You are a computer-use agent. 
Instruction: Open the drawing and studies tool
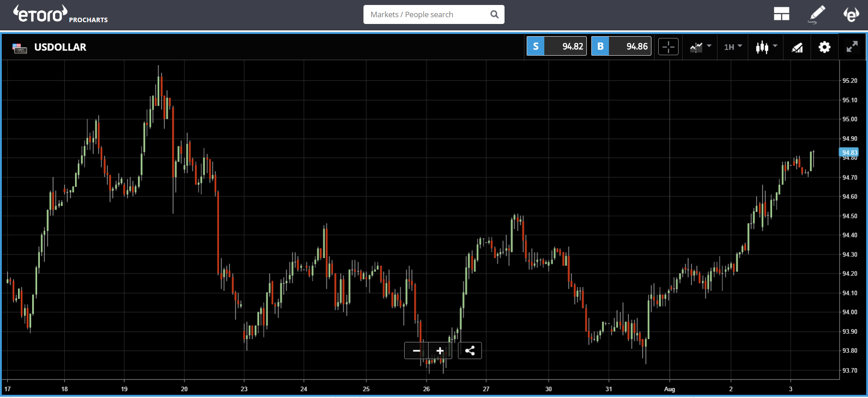tap(797, 47)
